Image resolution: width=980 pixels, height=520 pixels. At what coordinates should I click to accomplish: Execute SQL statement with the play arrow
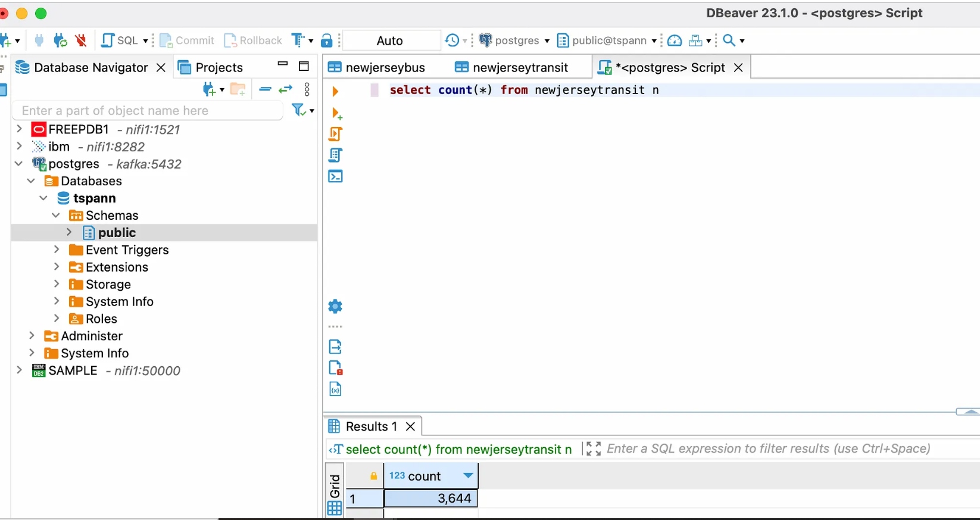click(335, 91)
